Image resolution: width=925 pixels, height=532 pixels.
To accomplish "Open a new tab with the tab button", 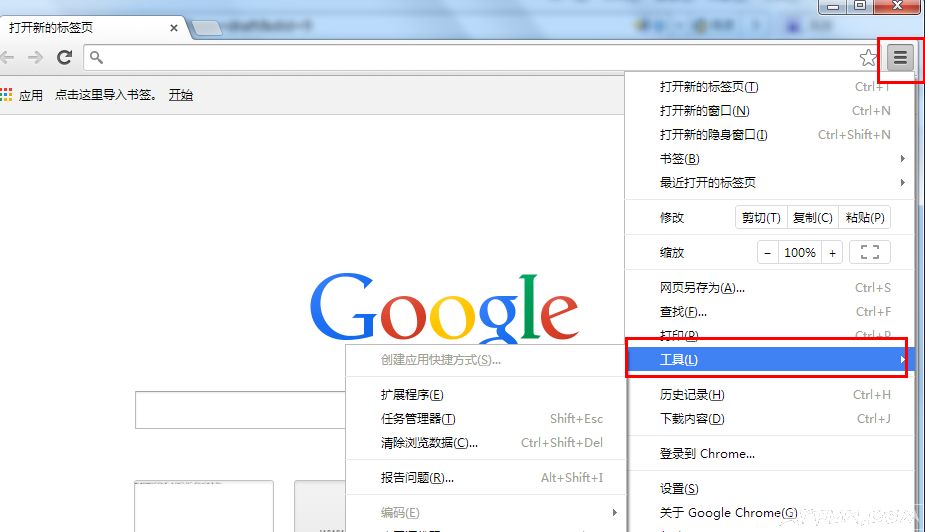I will pyautogui.click(x=206, y=28).
